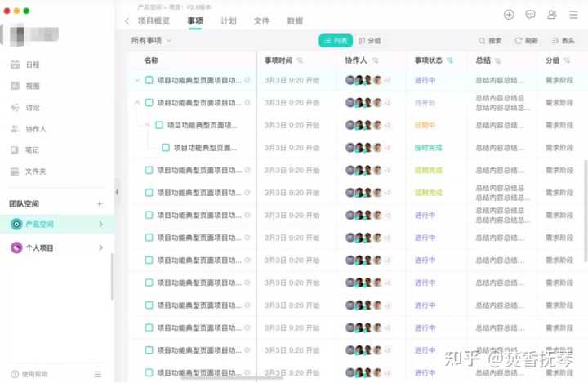This screenshot has width=588, height=383.
Task: Collapse the 延期中 sub-row with its chevron
Action: click(x=147, y=125)
